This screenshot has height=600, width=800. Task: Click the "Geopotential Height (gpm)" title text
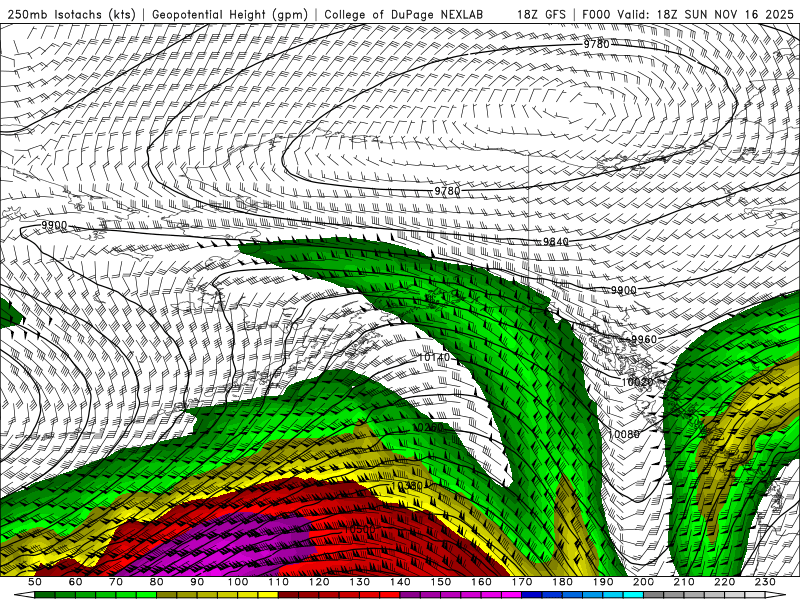tap(230, 15)
